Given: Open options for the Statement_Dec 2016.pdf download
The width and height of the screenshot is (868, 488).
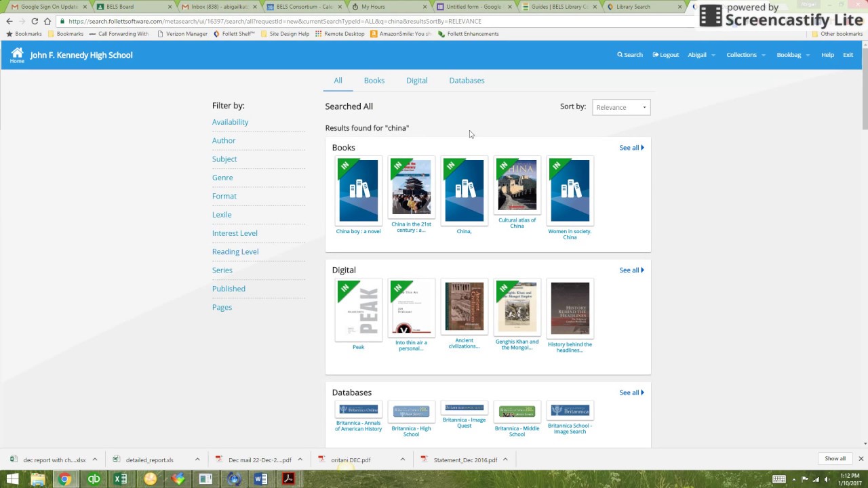Looking at the screenshot, I should (505, 460).
